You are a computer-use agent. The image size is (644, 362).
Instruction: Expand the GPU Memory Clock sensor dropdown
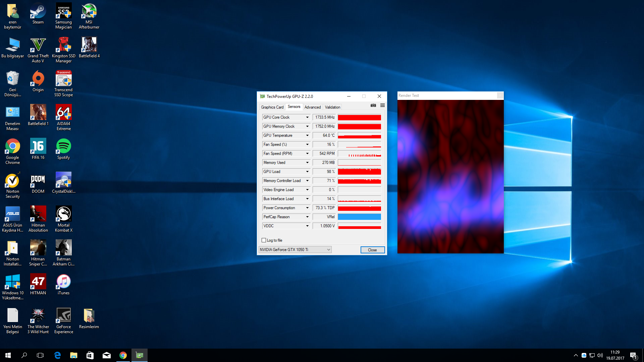307,126
